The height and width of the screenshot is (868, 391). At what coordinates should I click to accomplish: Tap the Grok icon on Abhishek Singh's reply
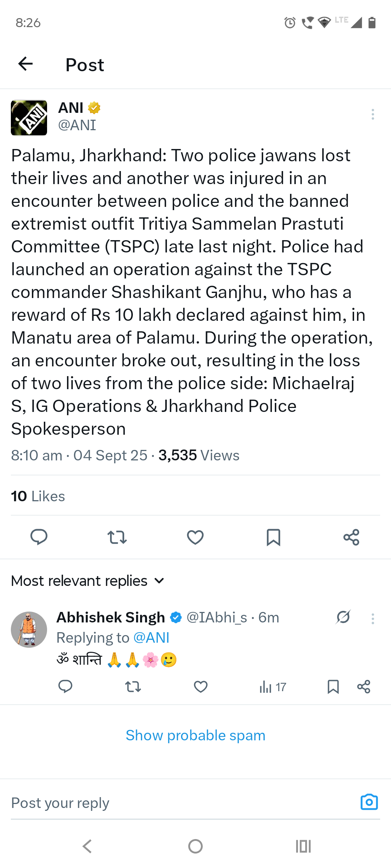click(x=343, y=617)
